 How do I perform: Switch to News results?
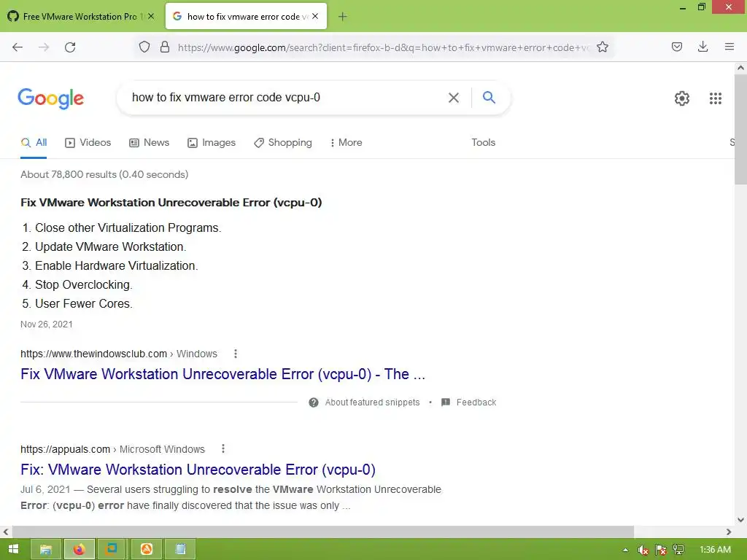coord(149,142)
